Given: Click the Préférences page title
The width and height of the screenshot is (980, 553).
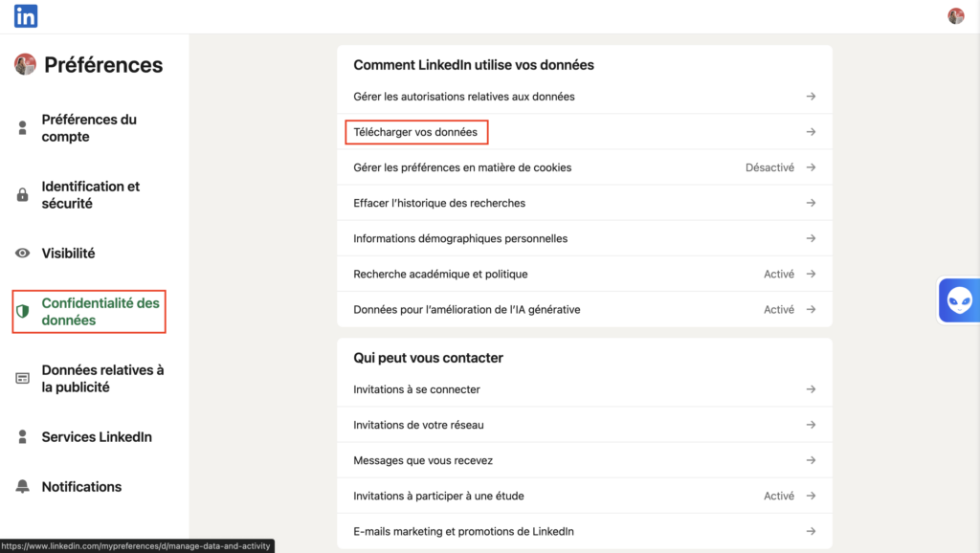Looking at the screenshot, I should (x=103, y=65).
